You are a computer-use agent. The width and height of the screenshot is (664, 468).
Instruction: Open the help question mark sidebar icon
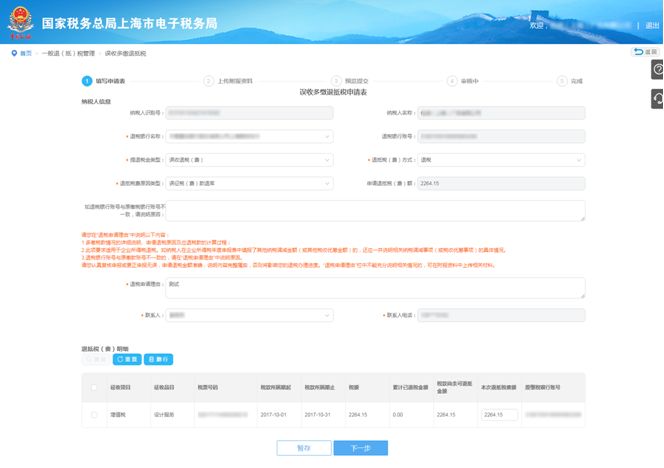657,69
